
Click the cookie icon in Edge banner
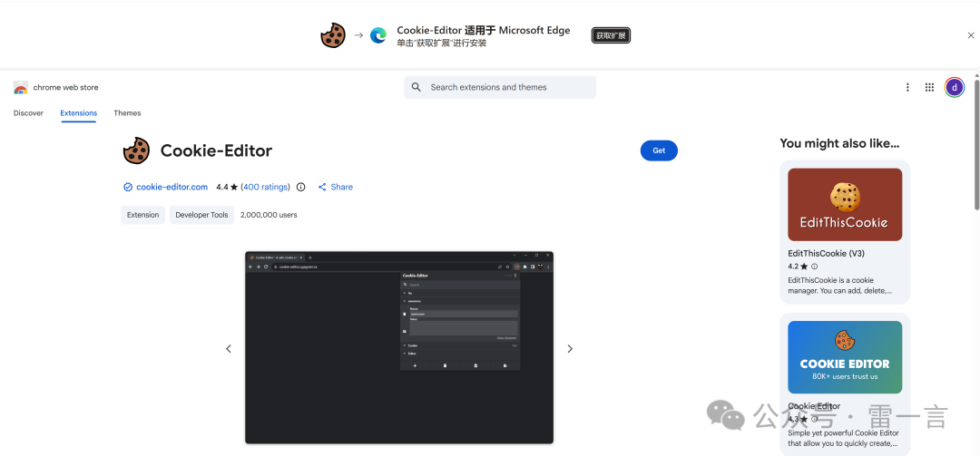[x=333, y=35]
